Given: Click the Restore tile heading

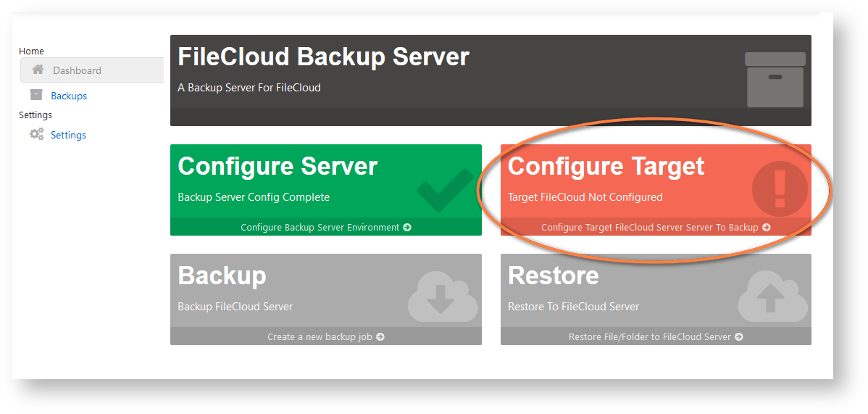Looking at the screenshot, I should 553,276.
